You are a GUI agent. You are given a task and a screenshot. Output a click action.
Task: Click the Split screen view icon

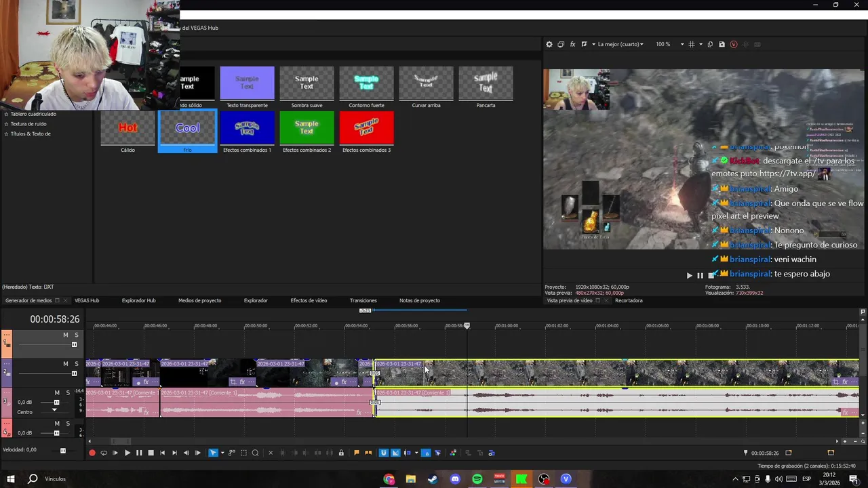pyautogui.click(x=584, y=44)
